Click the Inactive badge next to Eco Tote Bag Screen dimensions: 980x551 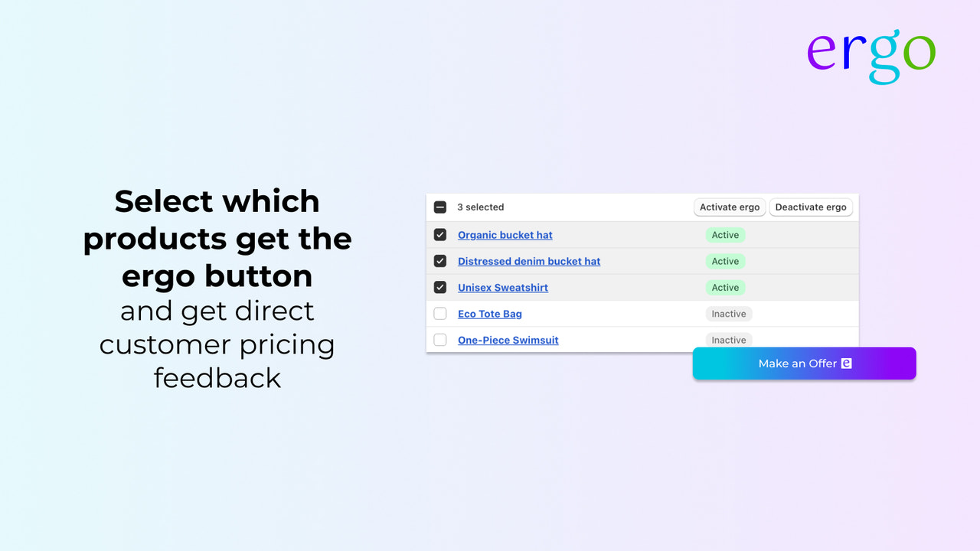pyautogui.click(x=728, y=313)
